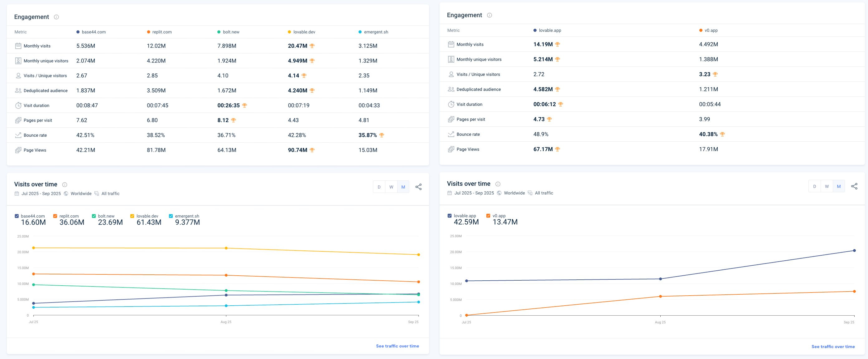Click info icon next to left Visits over time

pos(65,184)
